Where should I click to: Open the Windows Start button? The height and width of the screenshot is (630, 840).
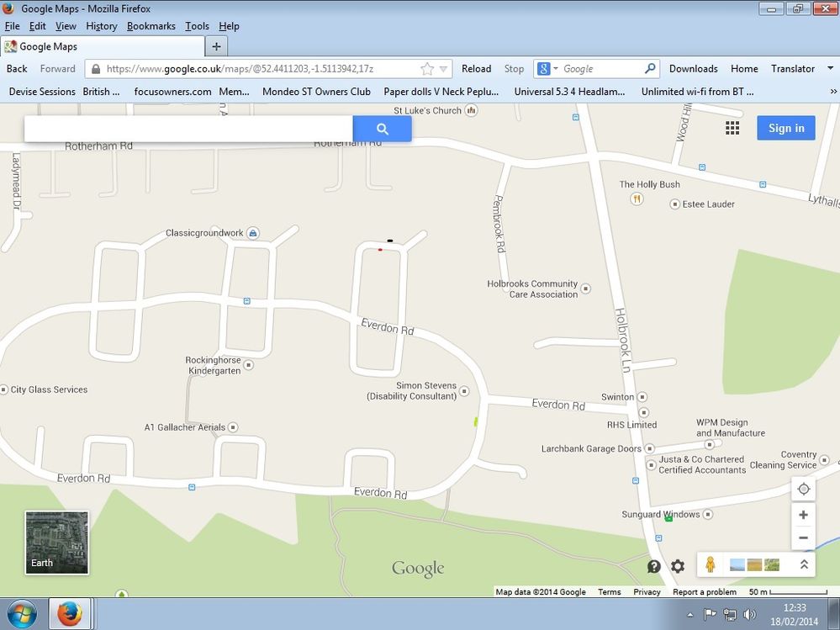tap(21, 614)
